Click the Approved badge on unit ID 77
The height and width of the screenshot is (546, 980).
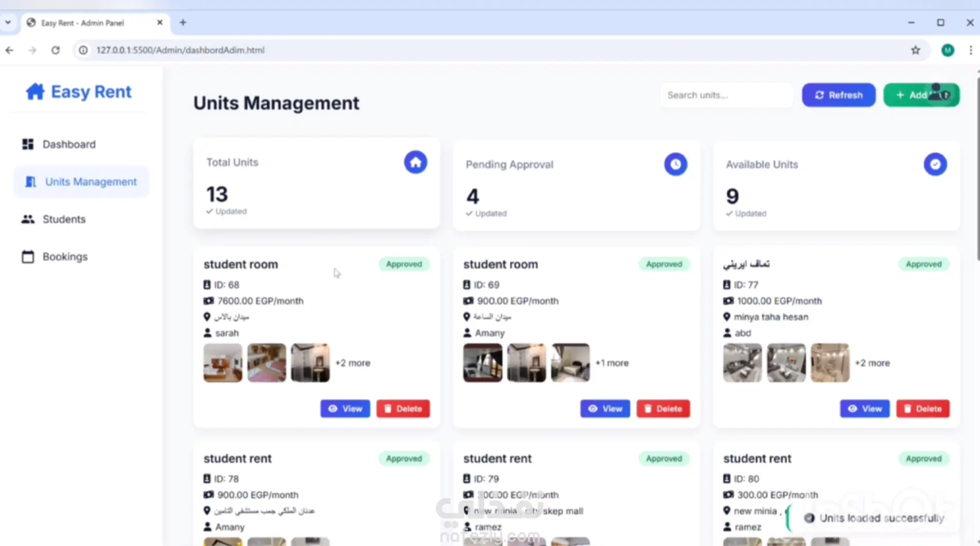(x=924, y=264)
